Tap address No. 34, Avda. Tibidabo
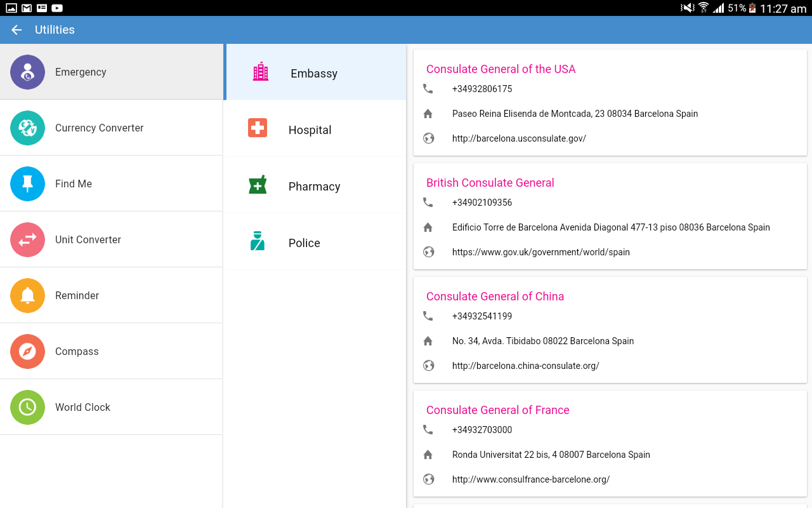The height and width of the screenshot is (508, 812). tap(543, 341)
